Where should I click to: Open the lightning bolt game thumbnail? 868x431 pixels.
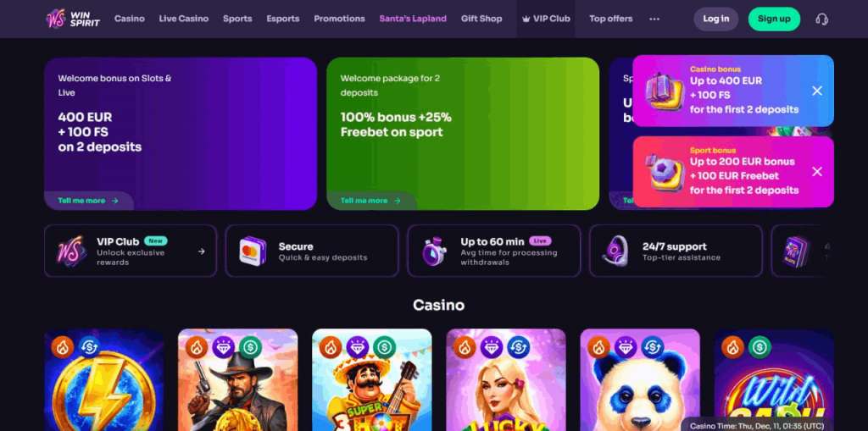[104, 380]
